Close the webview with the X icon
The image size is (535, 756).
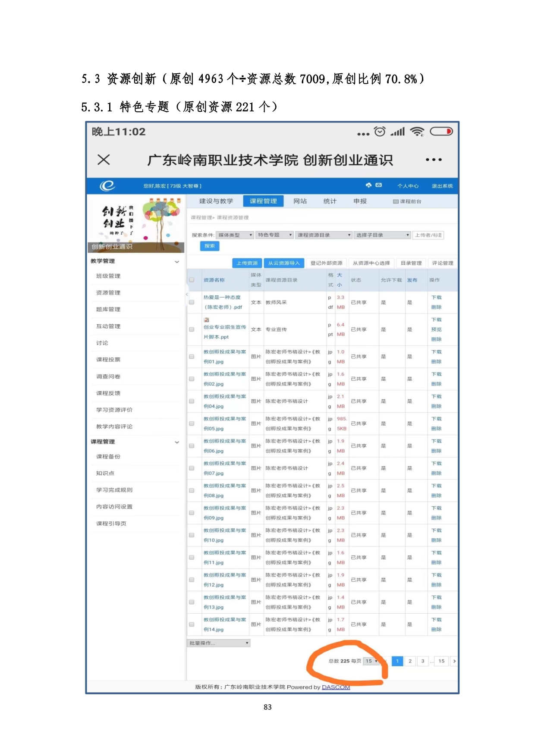pyautogui.click(x=104, y=160)
